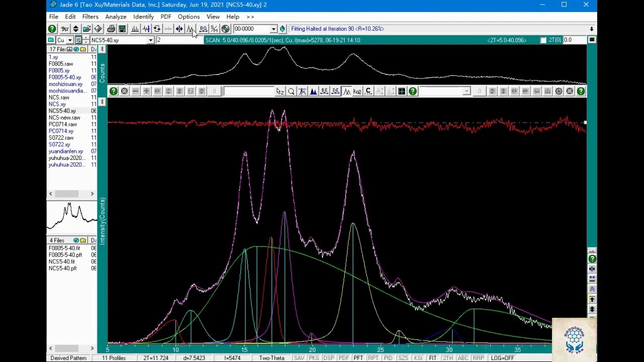The image size is (644, 362).
Task: Click the Two-Theta status bar label
Action: click(272, 358)
